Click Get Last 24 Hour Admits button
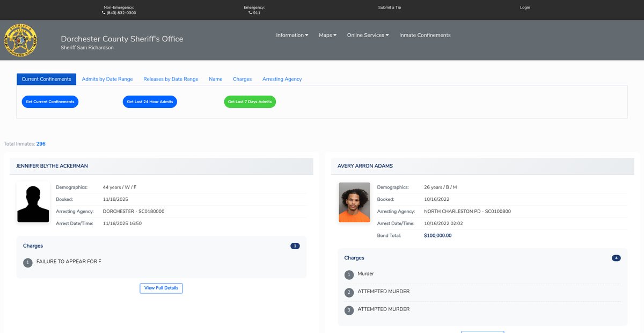The height and width of the screenshot is (333, 644). [x=150, y=102]
